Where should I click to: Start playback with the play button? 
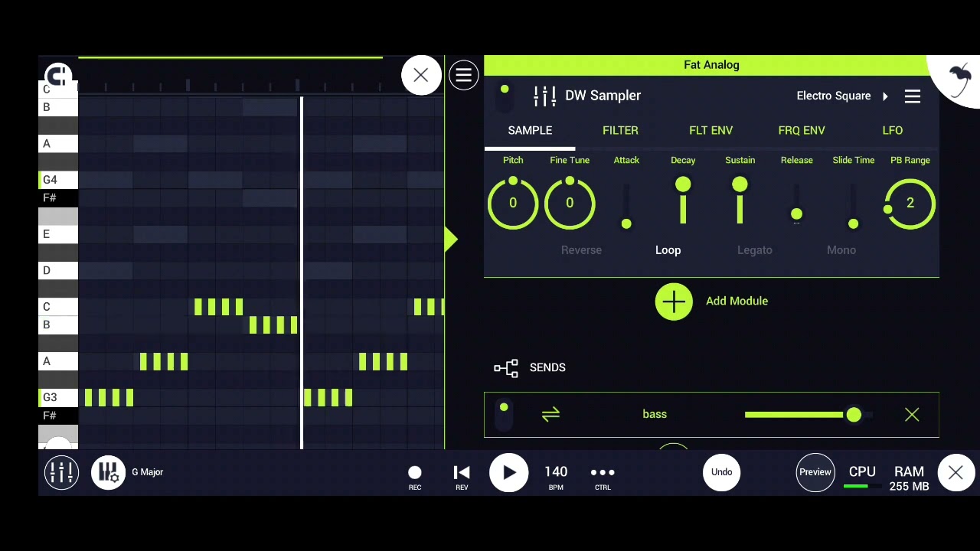pos(509,473)
